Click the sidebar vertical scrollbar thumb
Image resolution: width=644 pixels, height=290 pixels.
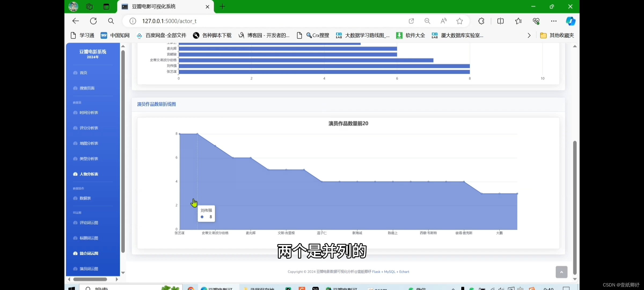(x=123, y=152)
